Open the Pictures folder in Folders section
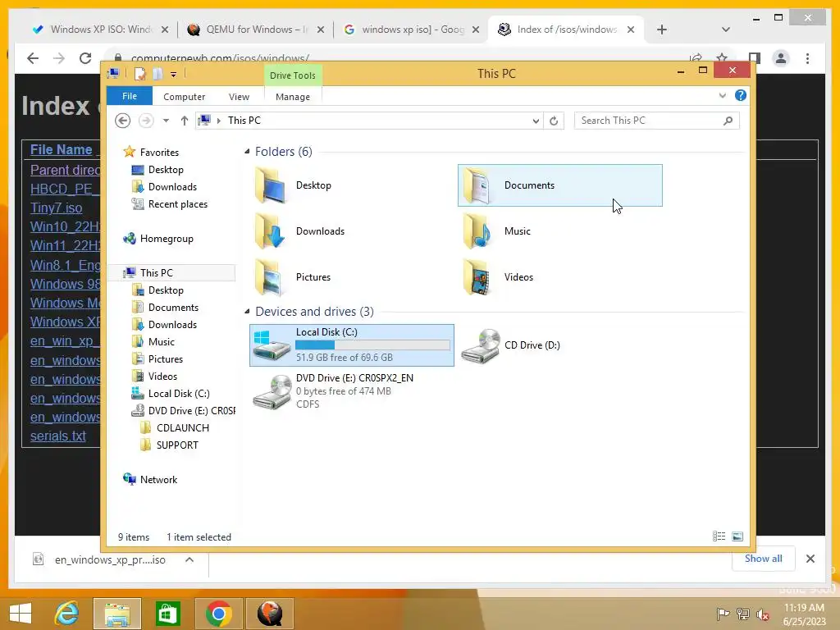Viewport: 840px width, 630px height. tap(293, 277)
